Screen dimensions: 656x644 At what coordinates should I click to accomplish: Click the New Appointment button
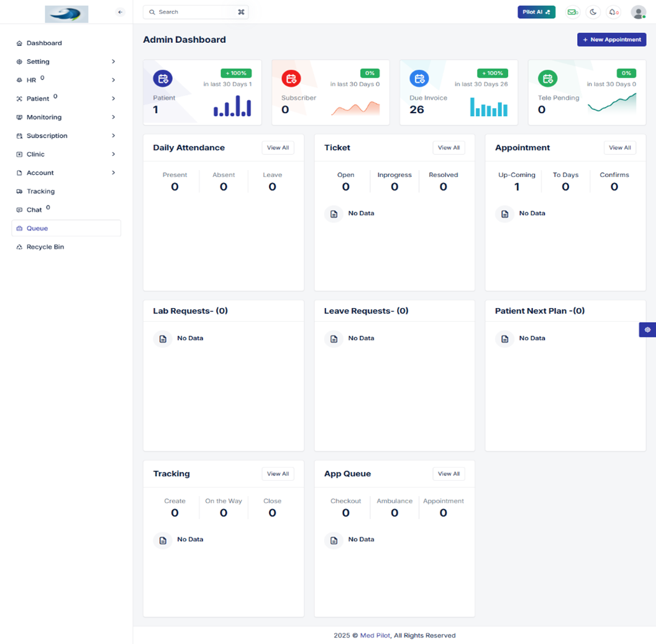coord(611,40)
